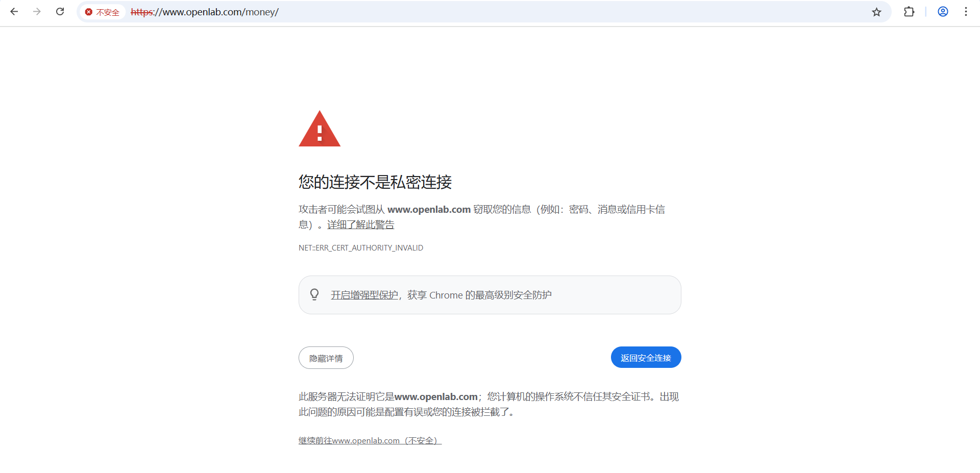Open the Chrome three-dot menu

(x=966, y=12)
